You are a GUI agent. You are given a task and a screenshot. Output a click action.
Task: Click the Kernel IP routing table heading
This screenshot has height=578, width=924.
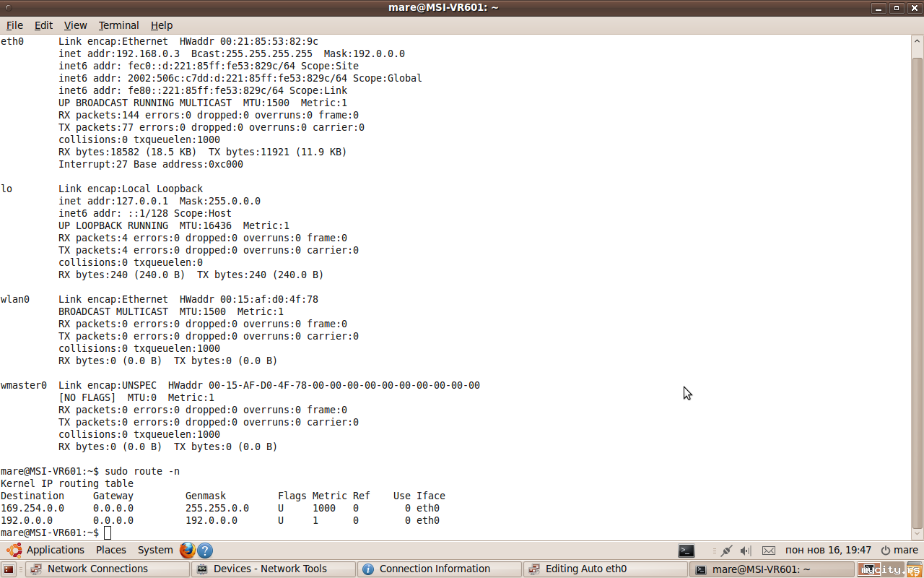[67, 483]
